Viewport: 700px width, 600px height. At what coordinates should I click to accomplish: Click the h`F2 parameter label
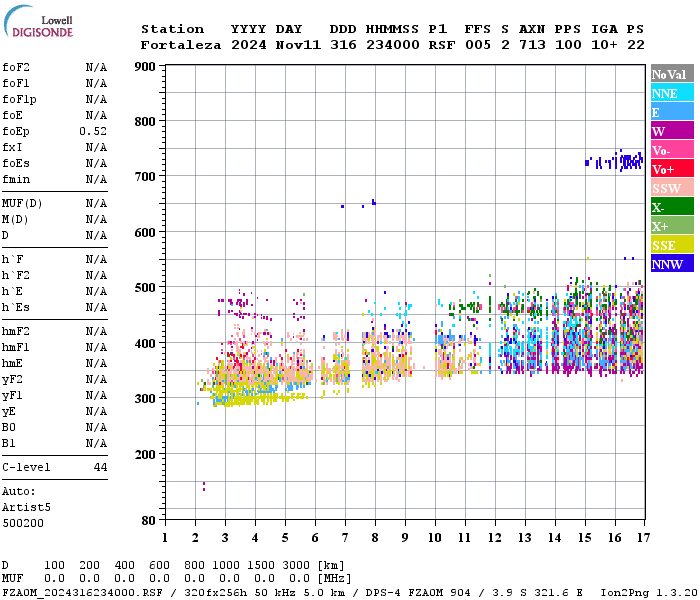[16, 275]
